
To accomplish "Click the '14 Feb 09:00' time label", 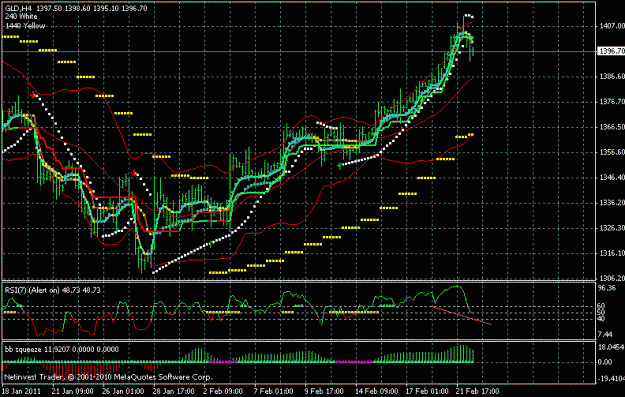I will pos(376,391).
